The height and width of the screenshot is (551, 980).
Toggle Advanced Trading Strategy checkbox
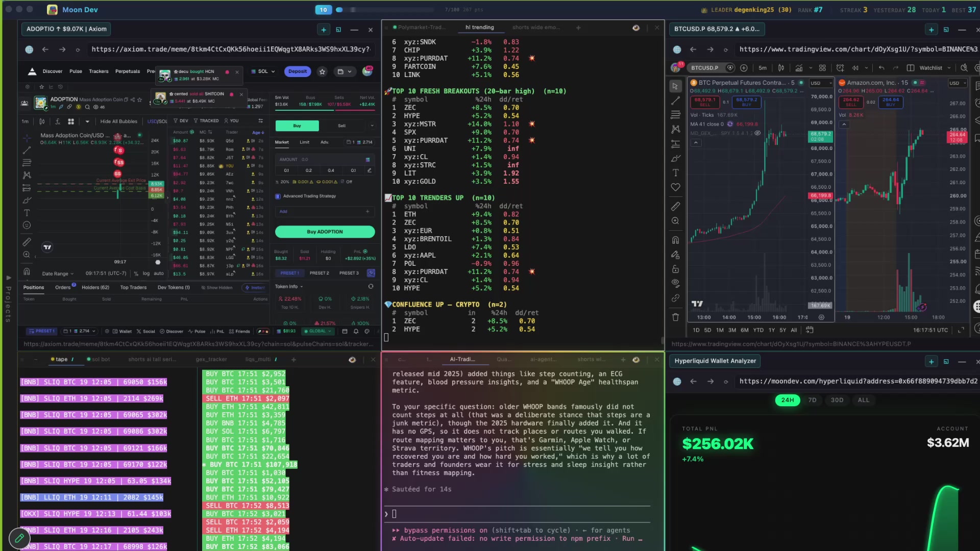pyautogui.click(x=278, y=196)
